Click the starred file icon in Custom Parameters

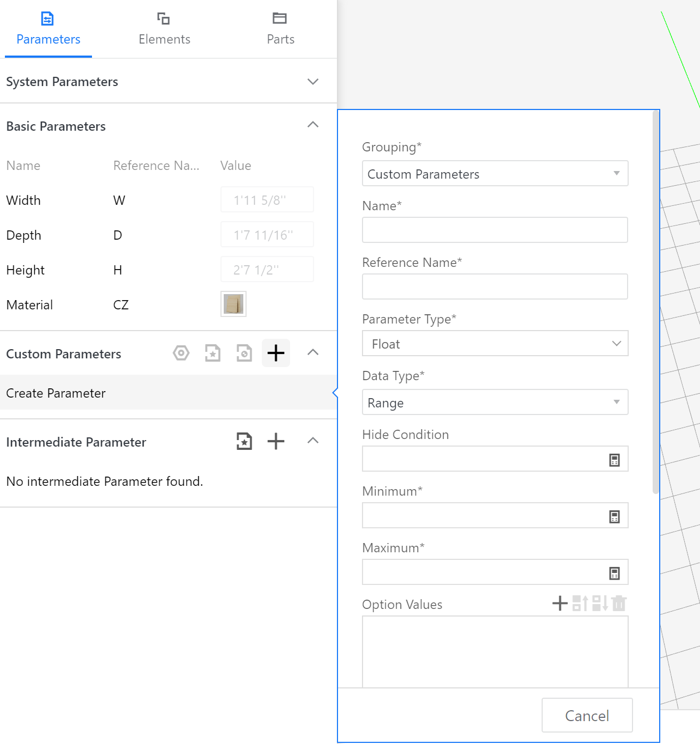coord(213,353)
